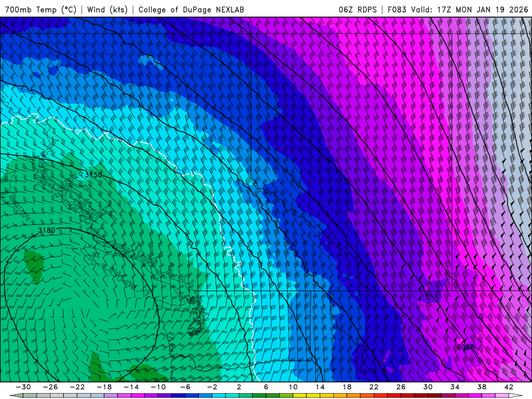This screenshot has width=532, height=399.
Task: Click the 3030 height contour label
Action: [x=465, y=347]
